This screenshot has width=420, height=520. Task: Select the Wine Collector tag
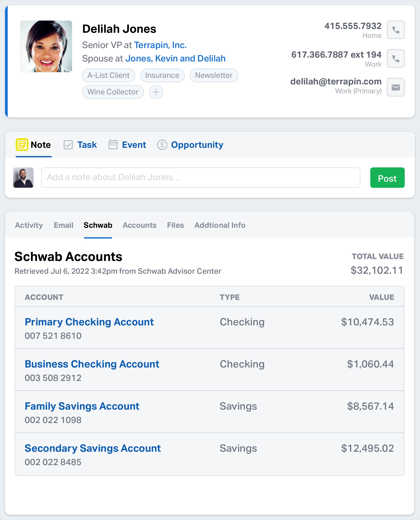113,92
